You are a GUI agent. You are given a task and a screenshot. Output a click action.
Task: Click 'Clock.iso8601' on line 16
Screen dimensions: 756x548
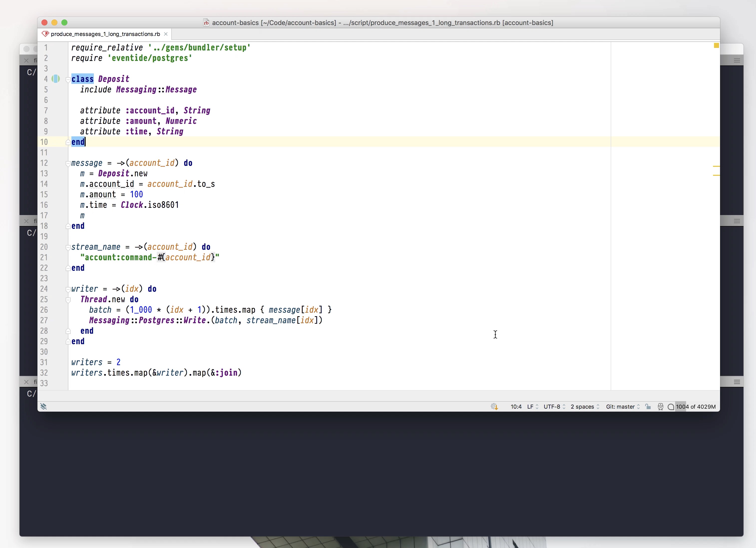click(150, 205)
